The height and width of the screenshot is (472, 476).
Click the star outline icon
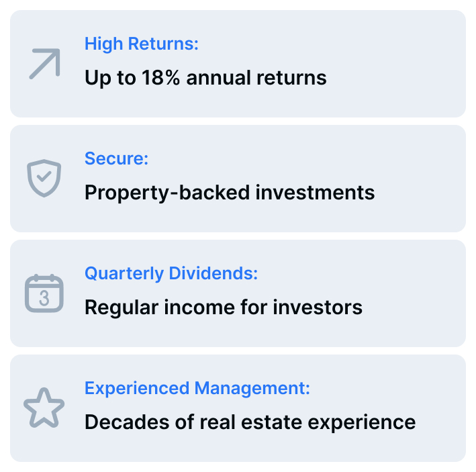pos(44,408)
